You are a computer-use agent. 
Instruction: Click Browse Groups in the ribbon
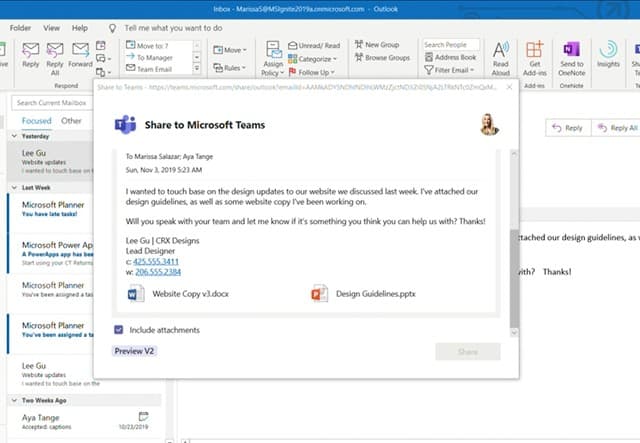(x=382, y=58)
